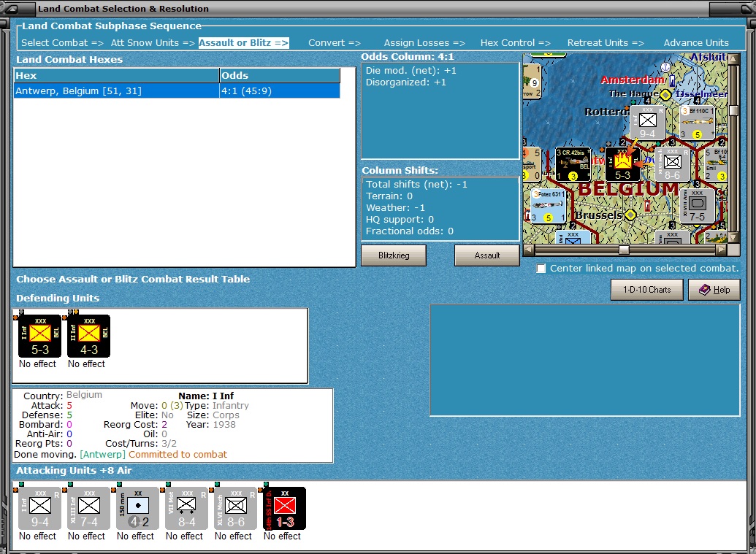
Task: Click the Odds column header
Action: (280, 75)
